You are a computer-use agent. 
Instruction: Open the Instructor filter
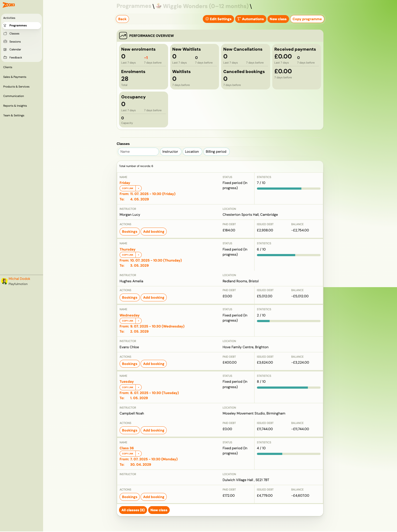click(170, 152)
